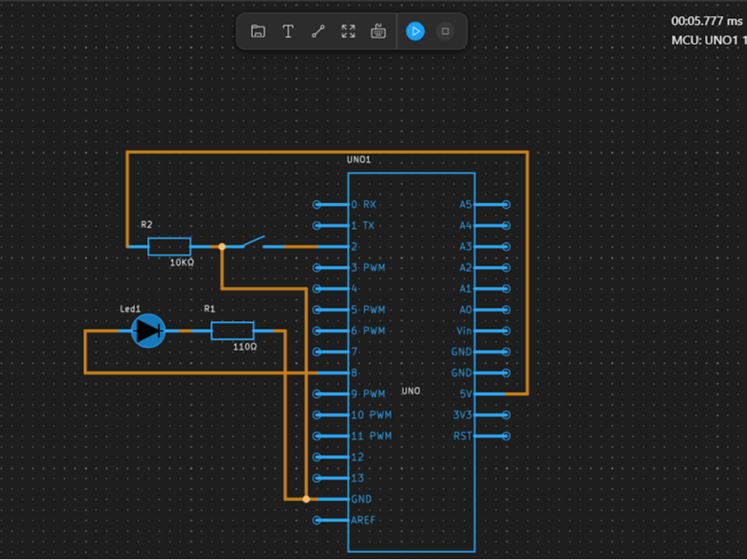Click the R2 label text
The image size is (747, 560).
pyautogui.click(x=146, y=225)
